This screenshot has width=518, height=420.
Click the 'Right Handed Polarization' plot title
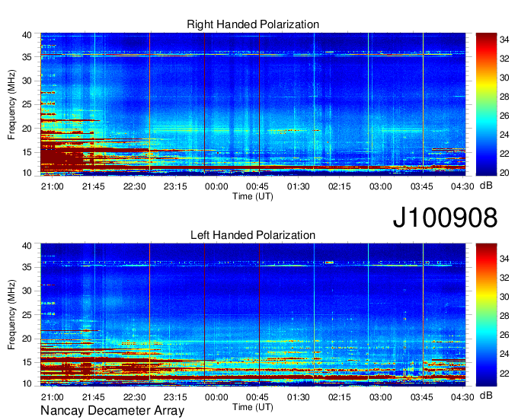point(253,24)
